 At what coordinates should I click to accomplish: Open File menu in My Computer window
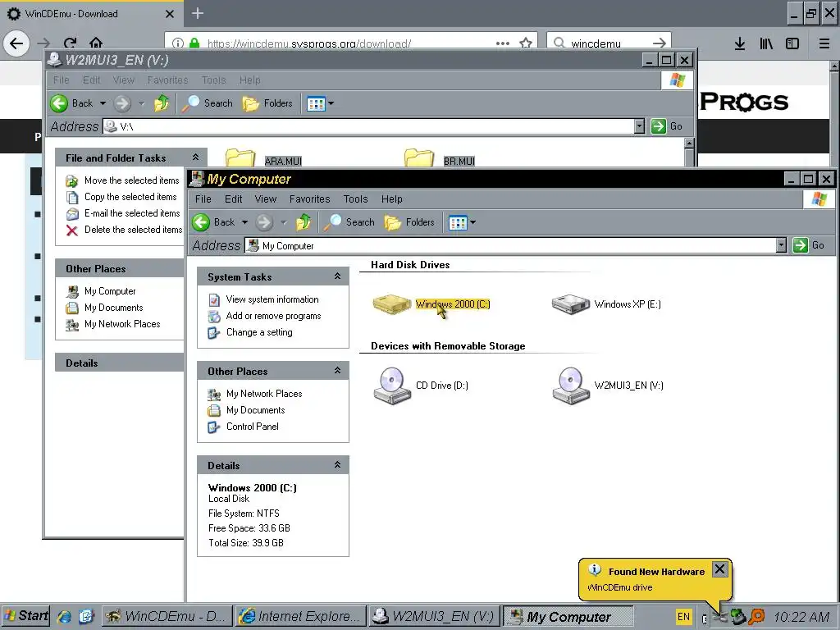tap(203, 199)
